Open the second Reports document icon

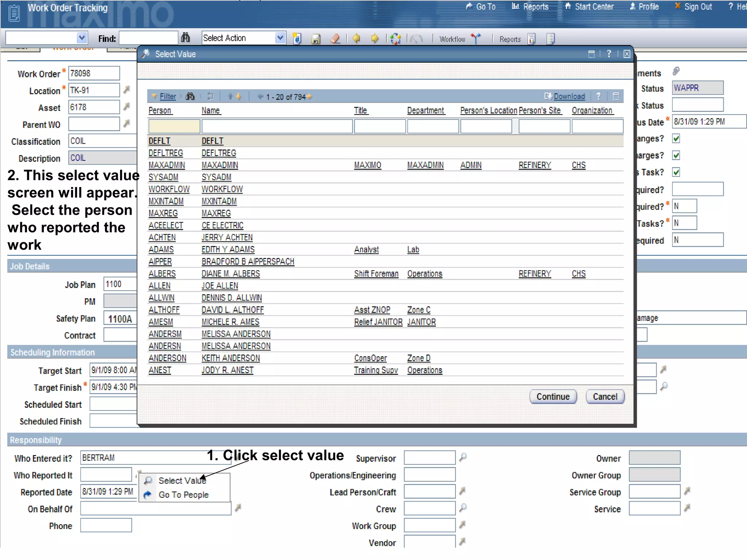tap(551, 39)
